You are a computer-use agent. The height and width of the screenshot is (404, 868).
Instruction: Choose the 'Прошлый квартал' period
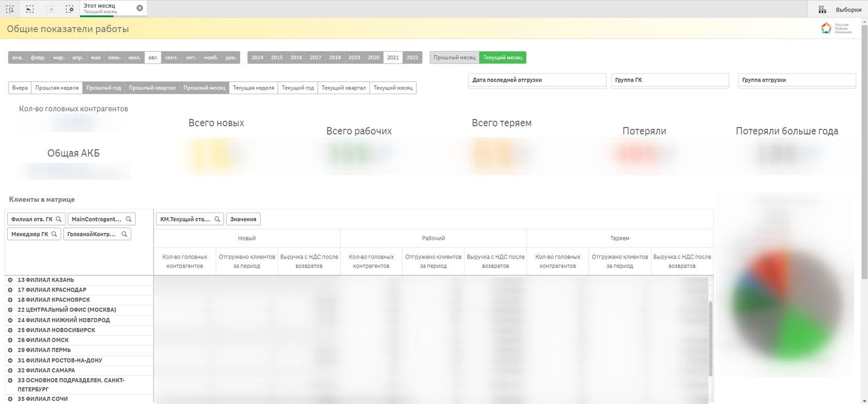click(152, 88)
